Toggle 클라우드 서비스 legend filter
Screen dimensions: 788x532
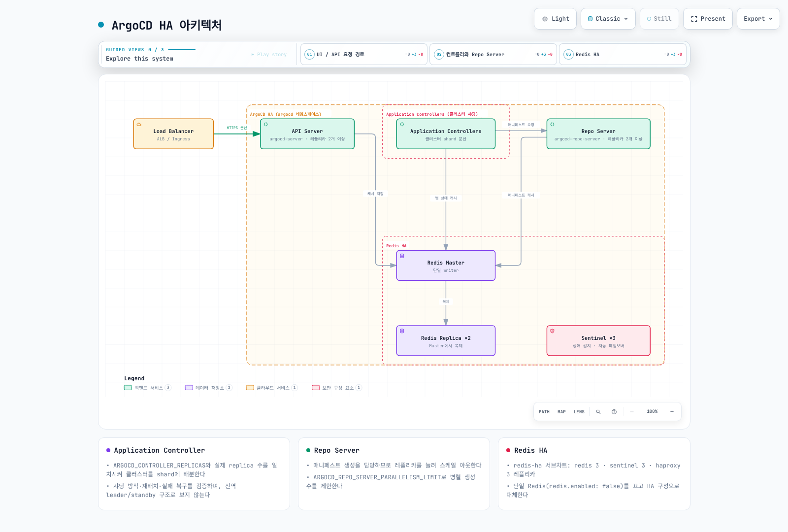[272, 388]
